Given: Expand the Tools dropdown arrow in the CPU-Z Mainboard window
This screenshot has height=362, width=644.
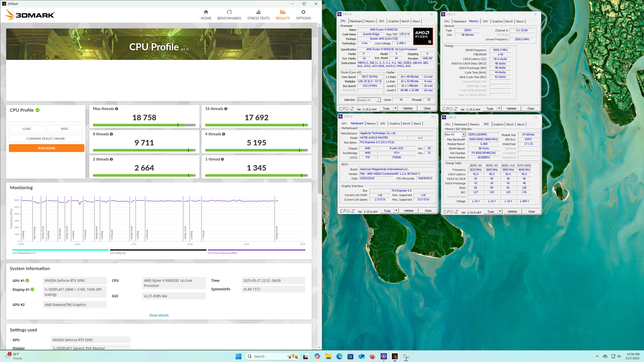Looking at the screenshot, I should coord(396,211).
